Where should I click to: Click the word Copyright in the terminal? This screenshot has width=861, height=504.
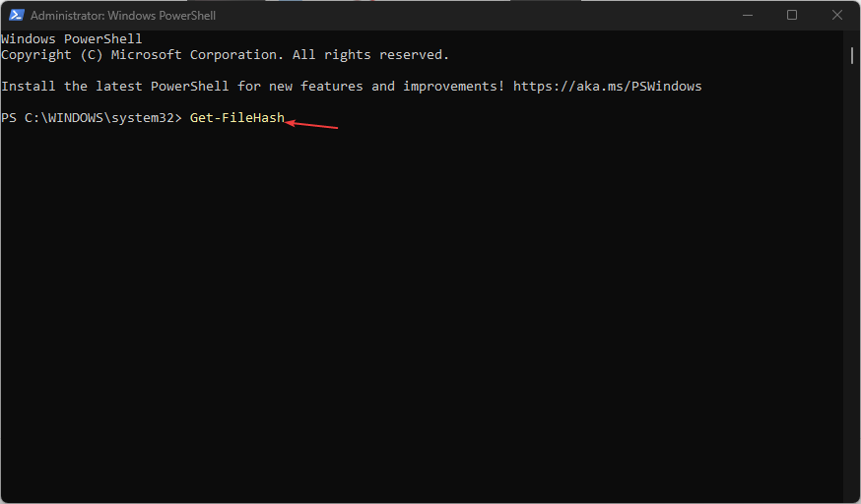pos(36,55)
